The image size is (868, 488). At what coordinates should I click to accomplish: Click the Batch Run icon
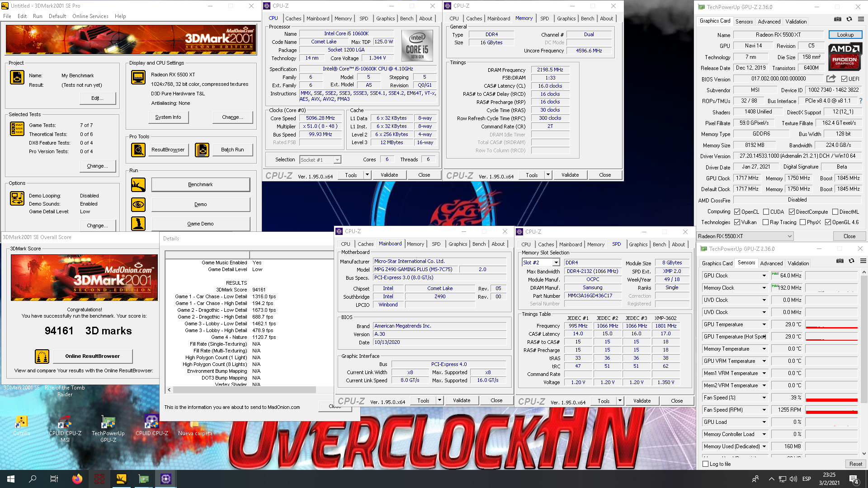[202, 150]
